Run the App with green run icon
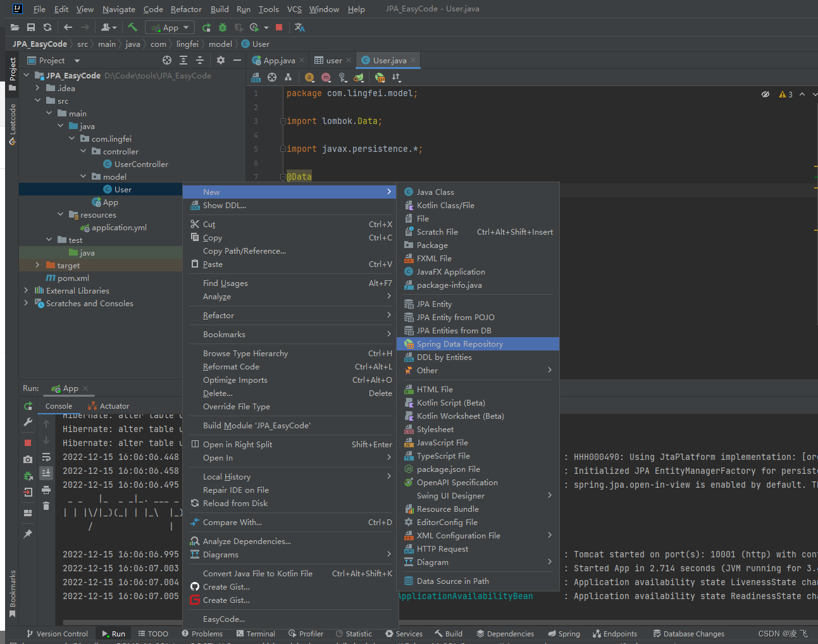Screen dimensions: 818x644 pos(206,27)
